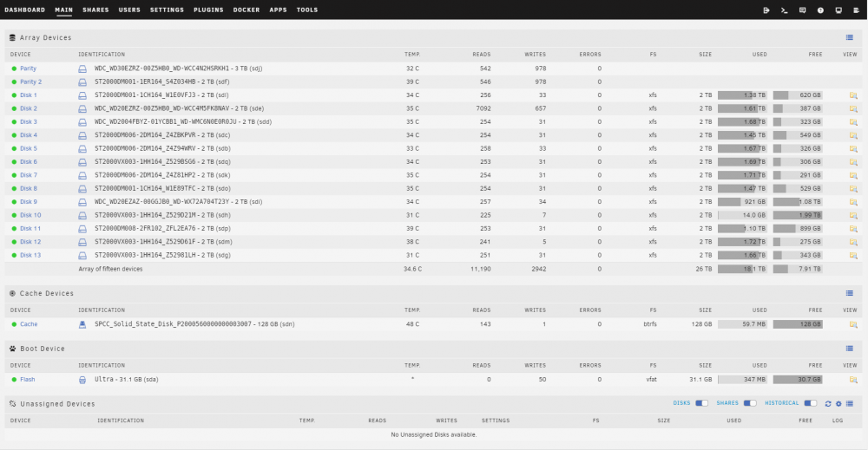Click the list view icon in Cache Devices header
The width and height of the screenshot is (868, 450).
[849, 293]
